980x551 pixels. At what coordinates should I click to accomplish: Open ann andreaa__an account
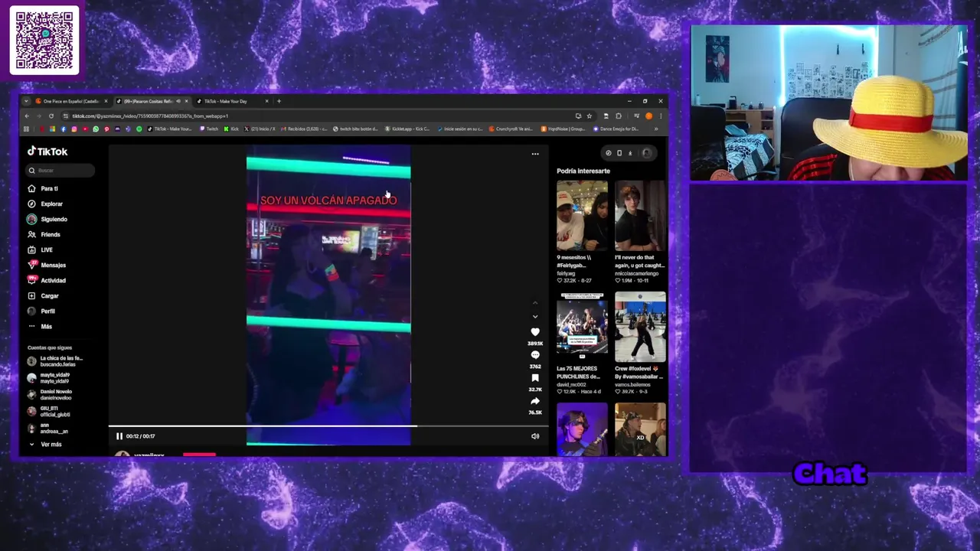point(48,429)
